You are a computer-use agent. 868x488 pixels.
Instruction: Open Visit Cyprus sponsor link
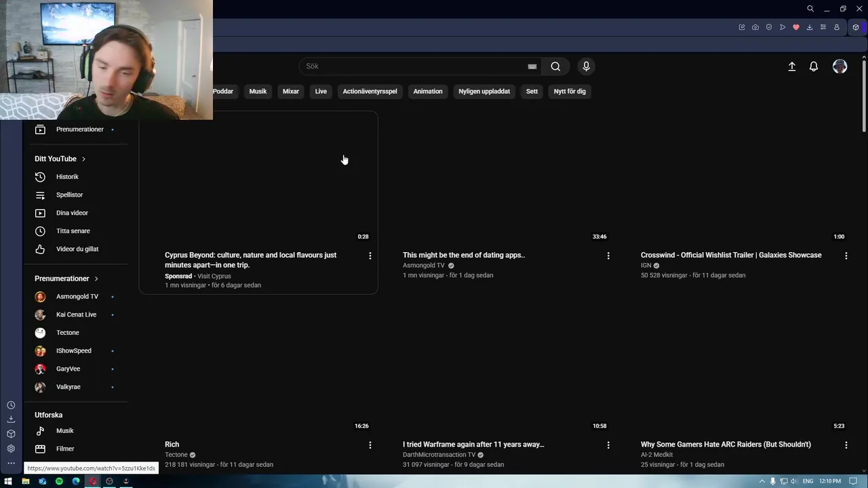(x=214, y=277)
